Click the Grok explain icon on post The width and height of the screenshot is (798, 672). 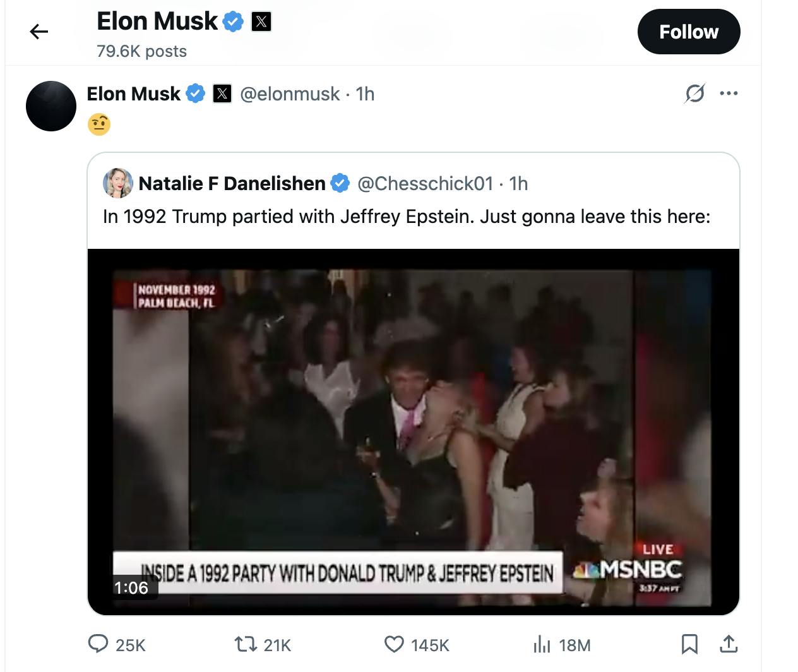click(x=694, y=94)
